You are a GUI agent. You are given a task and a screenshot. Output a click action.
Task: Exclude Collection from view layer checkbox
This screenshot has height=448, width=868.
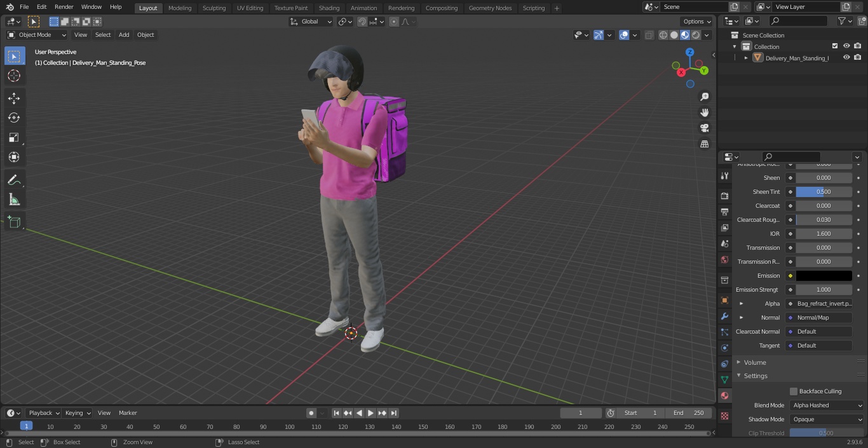835,46
